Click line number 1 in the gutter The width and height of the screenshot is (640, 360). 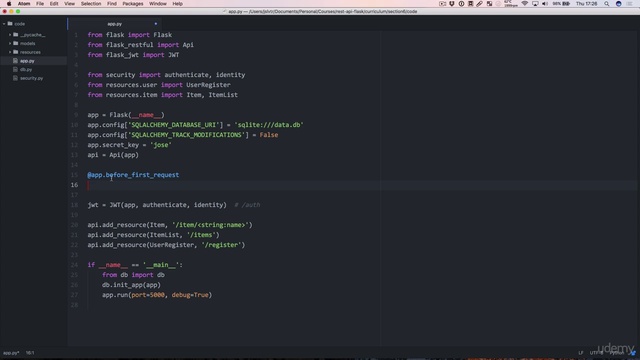(76, 35)
